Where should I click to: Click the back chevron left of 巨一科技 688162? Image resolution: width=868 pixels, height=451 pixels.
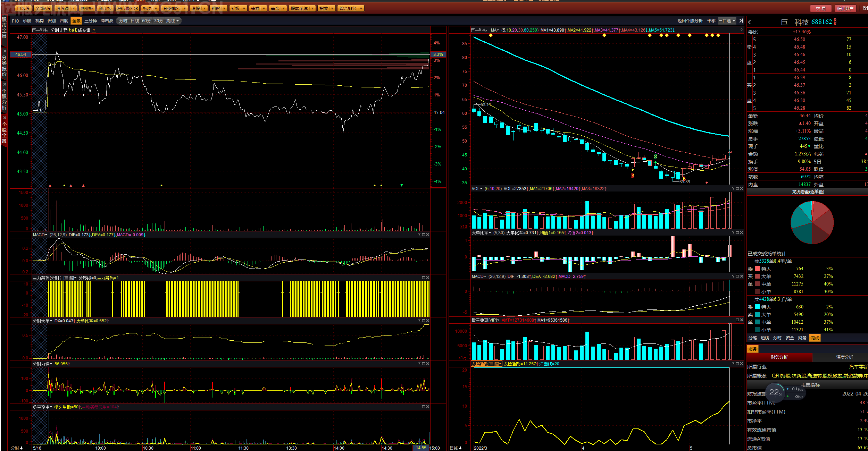pyautogui.click(x=750, y=22)
